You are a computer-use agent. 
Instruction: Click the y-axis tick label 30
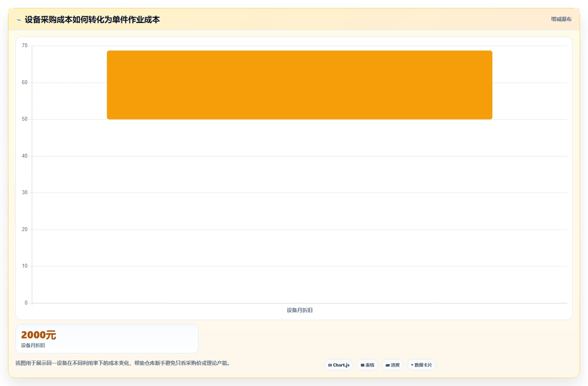[25, 193]
